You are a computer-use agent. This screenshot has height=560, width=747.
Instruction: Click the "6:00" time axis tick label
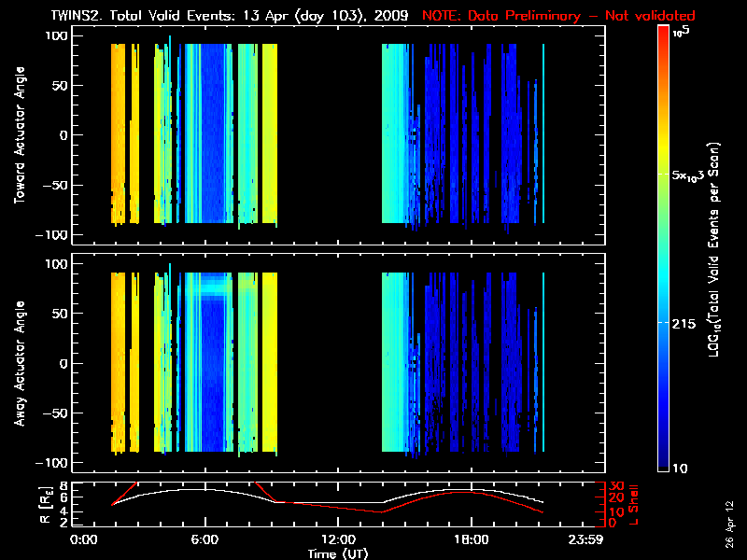[204, 540]
